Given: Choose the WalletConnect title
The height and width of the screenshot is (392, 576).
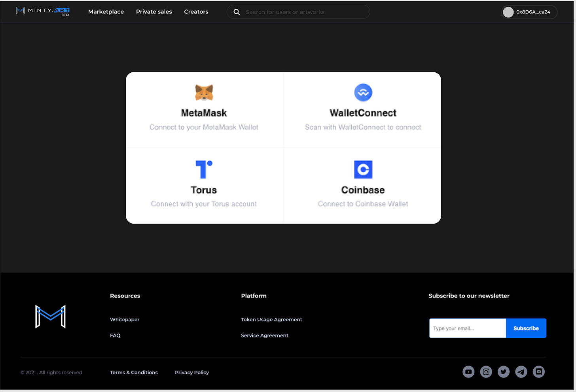Looking at the screenshot, I should 363,113.
